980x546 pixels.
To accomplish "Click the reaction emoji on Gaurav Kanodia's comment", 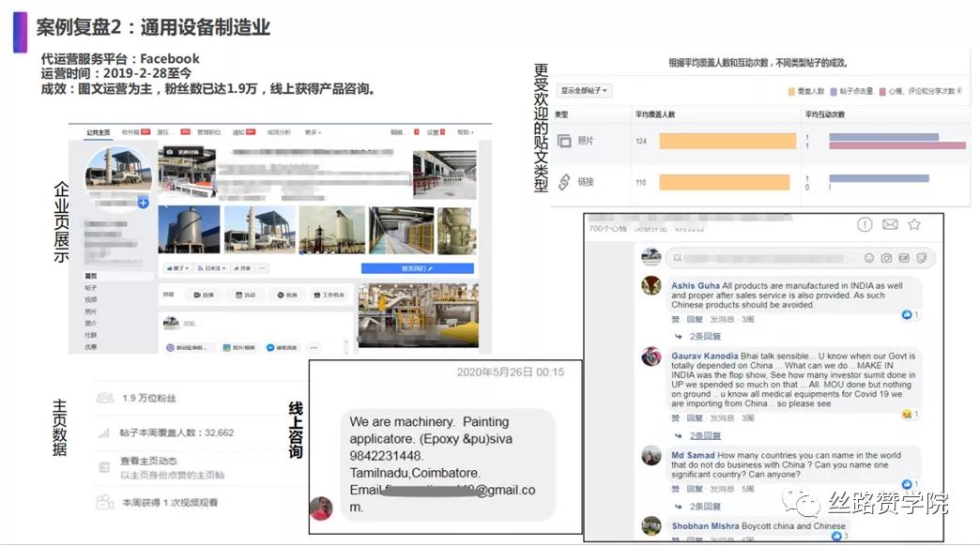I will coord(906,414).
